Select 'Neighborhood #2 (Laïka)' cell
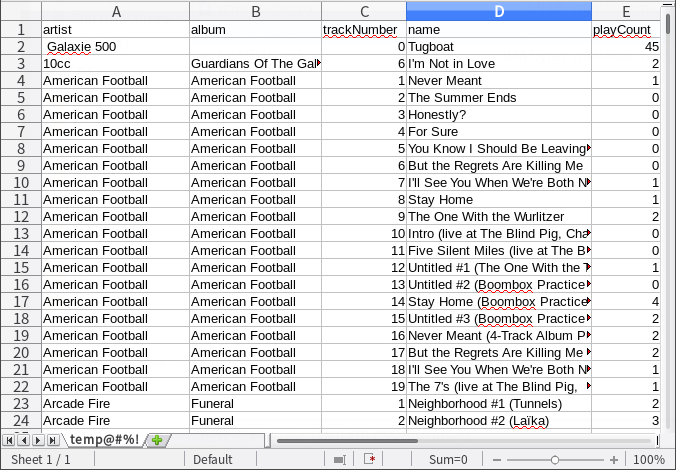 [x=499, y=420]
